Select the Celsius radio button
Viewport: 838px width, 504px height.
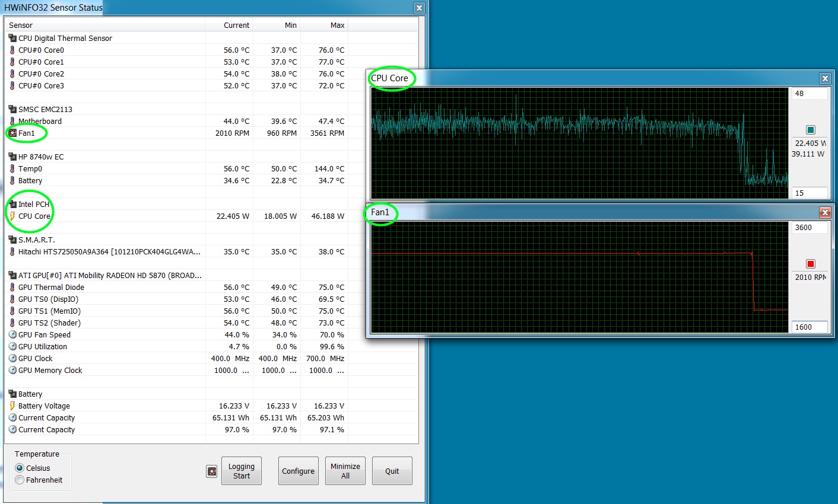20,468
